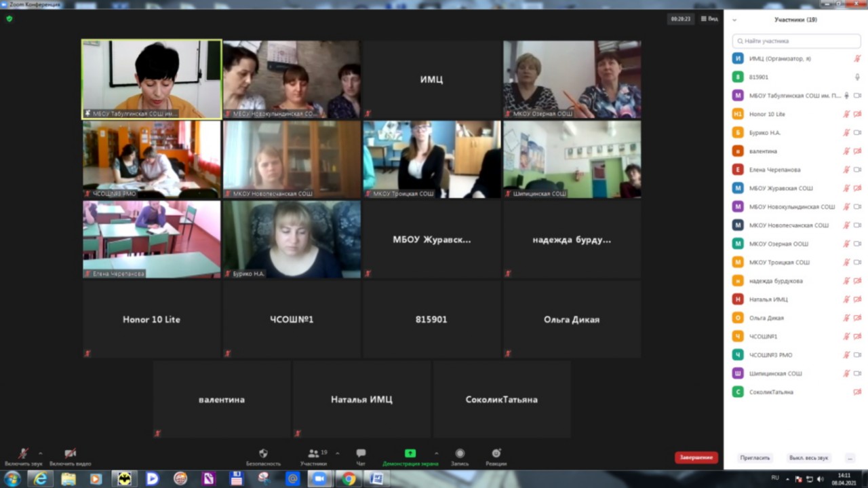Open the Безопасность shield icon
868x488 pixels.
[x=263, y=453]
